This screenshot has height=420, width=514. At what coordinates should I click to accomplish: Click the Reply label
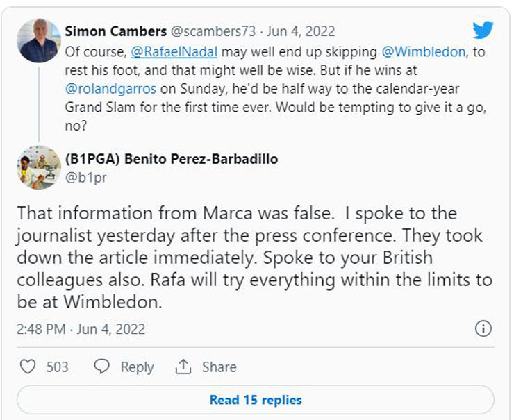[137, 367]
